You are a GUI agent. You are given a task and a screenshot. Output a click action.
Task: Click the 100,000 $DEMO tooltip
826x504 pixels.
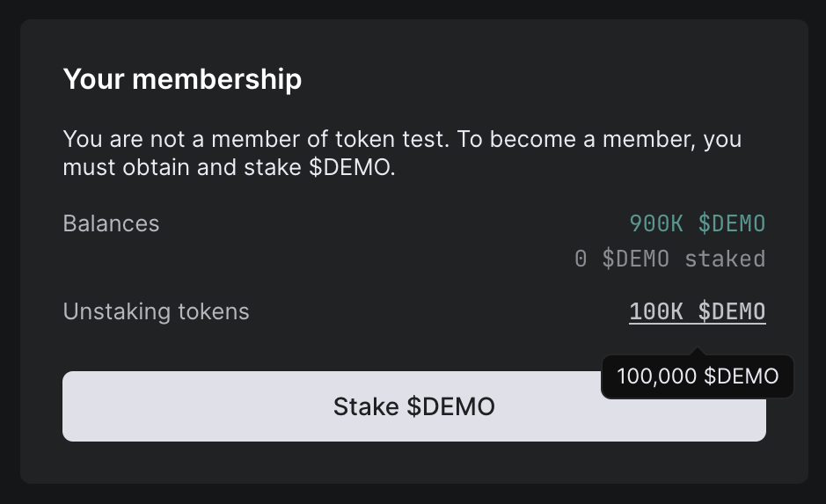[698, 376]
